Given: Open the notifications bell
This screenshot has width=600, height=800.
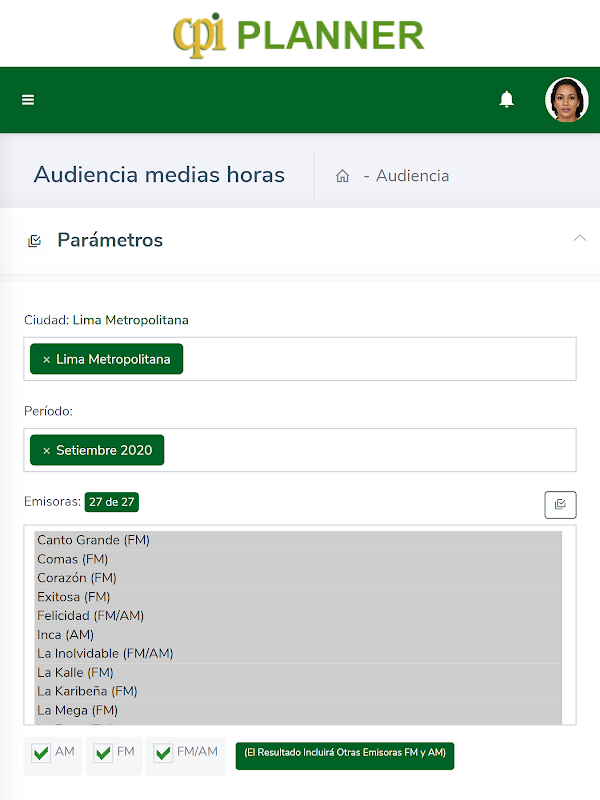Looking at the screenshot, I should (507, 99).
